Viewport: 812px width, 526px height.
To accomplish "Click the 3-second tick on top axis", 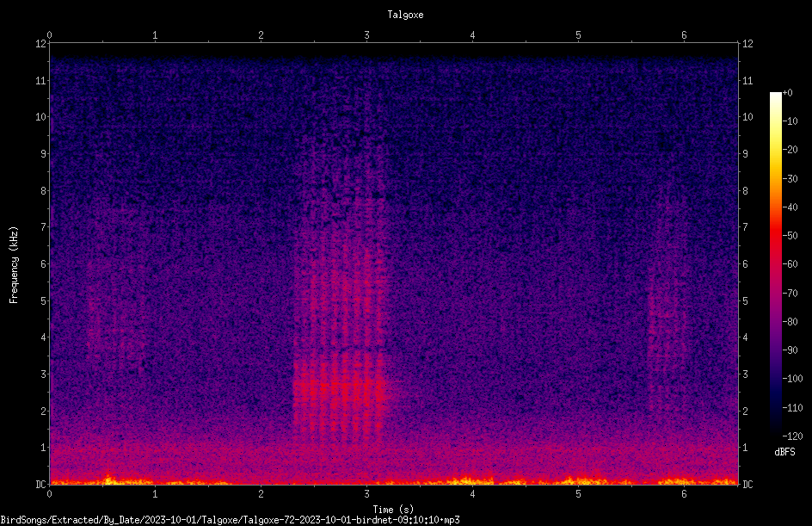I will (366, 35).
